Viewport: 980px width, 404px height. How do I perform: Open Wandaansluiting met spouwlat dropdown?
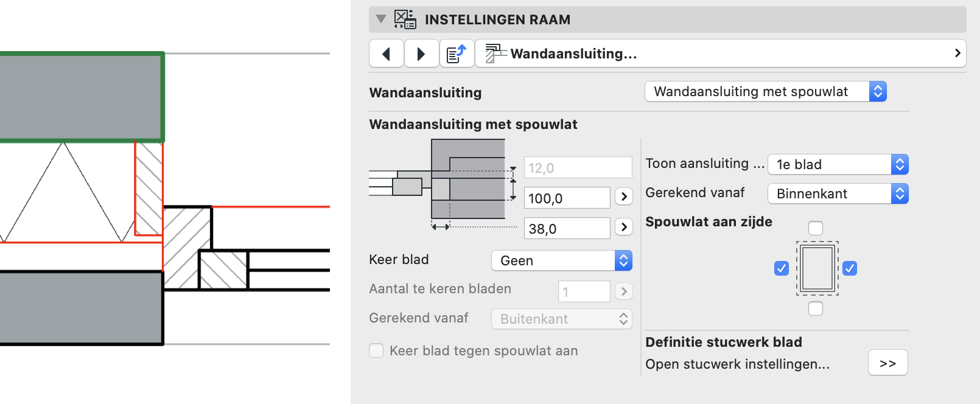[x=766, y=91]
